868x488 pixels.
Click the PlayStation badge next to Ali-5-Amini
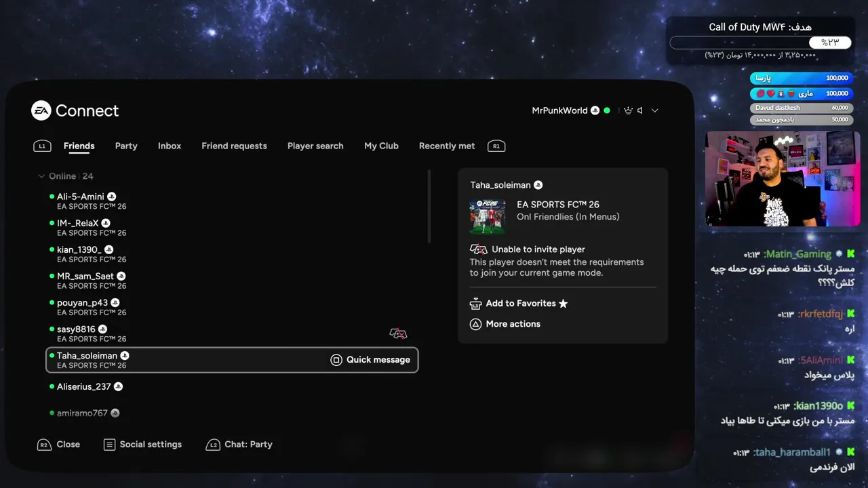tap(112, 197)
